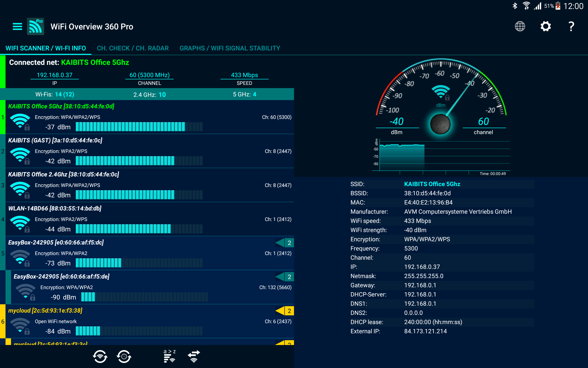Select EasyBox-242905 [e0:60:66:af:f5:dc] title

pos(56,243)
